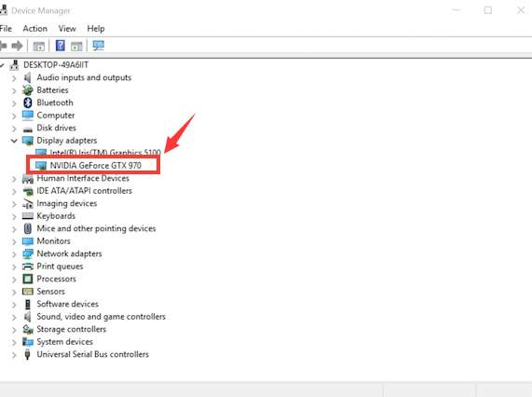Viewport: 532px width, 397px height.
Task: Expand the Network adapters node
Action: tap(14, 254)
